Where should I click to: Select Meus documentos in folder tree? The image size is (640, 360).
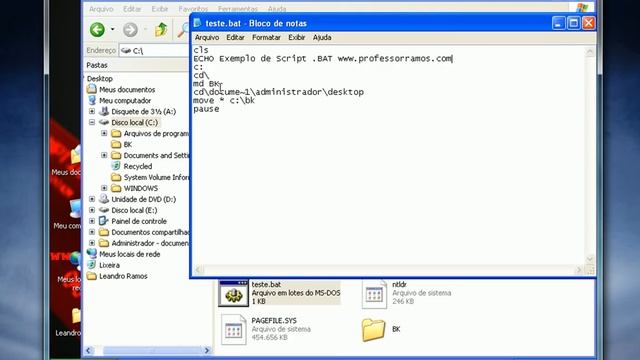pos(127,89)
